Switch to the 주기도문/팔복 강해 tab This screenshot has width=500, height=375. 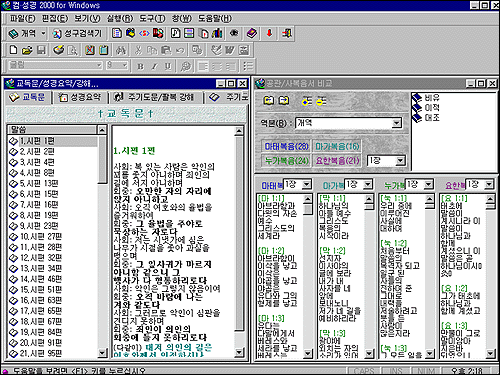pos(155,97)
